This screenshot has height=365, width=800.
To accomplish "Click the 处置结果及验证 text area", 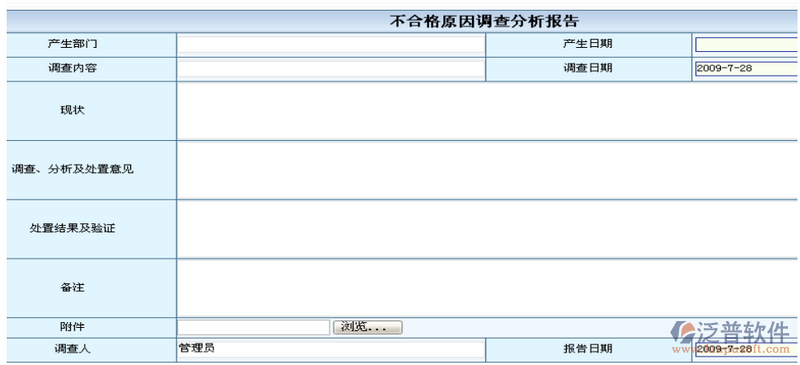I will point(487,229).
